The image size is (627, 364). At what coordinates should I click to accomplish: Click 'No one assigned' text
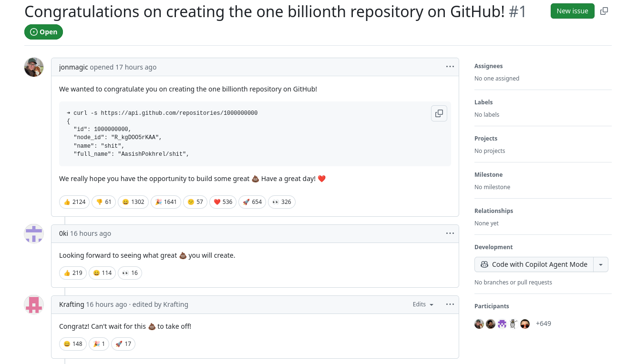(497, 79)
